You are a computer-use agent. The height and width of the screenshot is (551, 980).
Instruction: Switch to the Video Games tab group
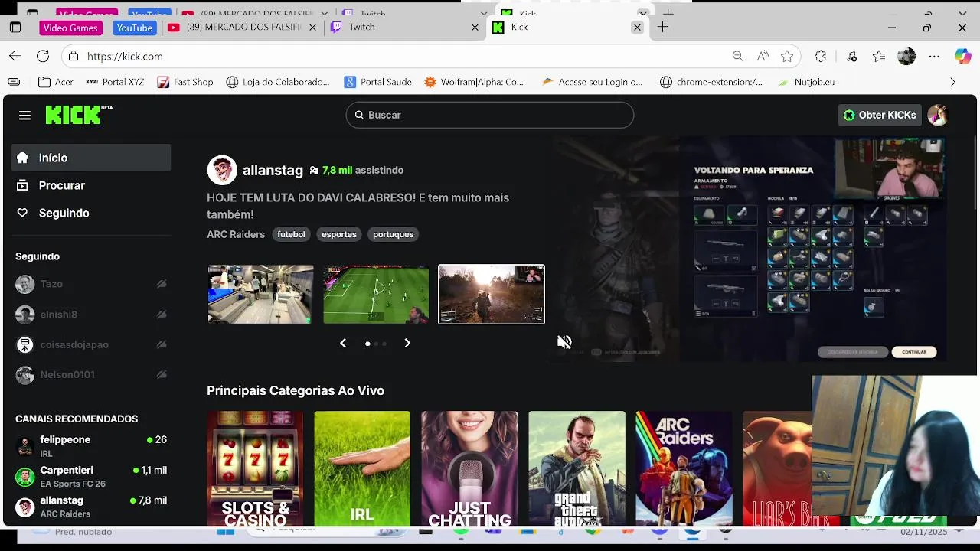coord(70,28)
